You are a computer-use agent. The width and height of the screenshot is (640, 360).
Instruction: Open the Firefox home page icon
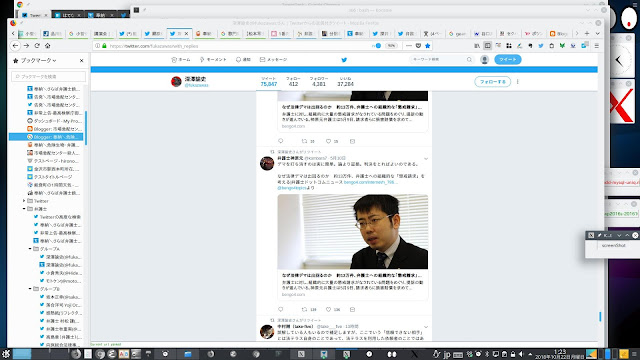48,46
